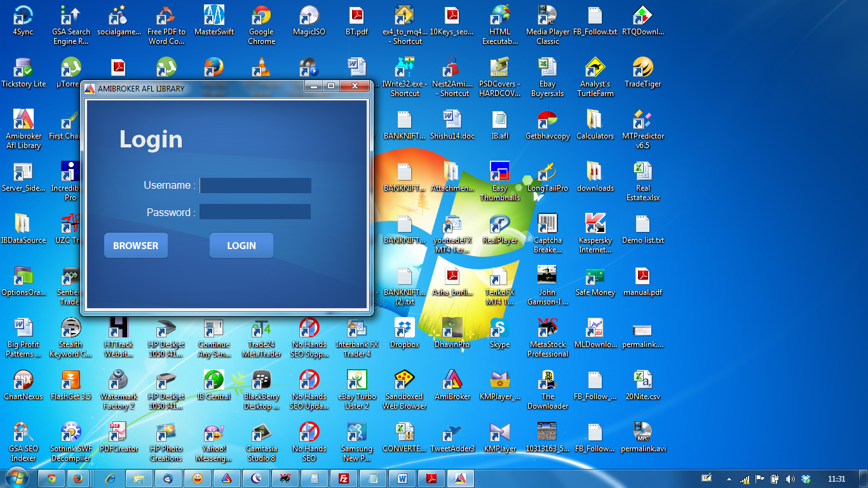This screenshot has height=488, width=868.
Task: Open FileZilla from the taskbar
Action: pos(344,478)
